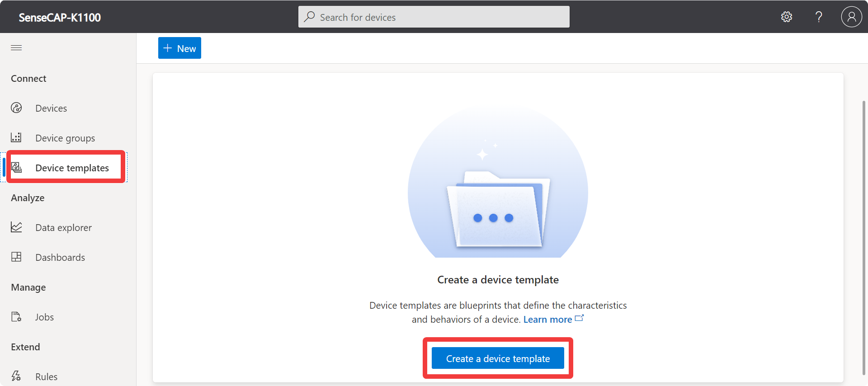Click the search magnifier icon
This screenshot has width=868, height=386.
click(309, 17)
